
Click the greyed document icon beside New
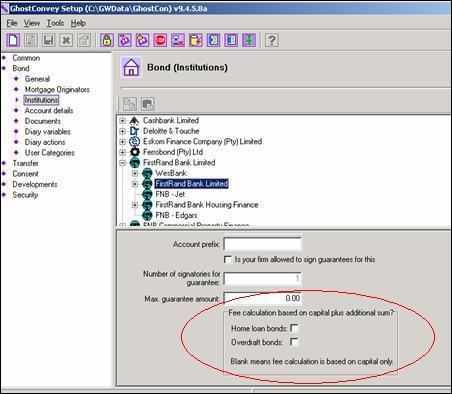click(31, 40)
